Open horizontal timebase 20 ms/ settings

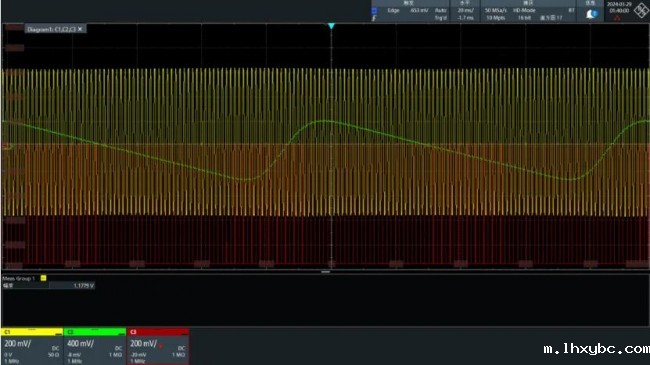[466, 10]
